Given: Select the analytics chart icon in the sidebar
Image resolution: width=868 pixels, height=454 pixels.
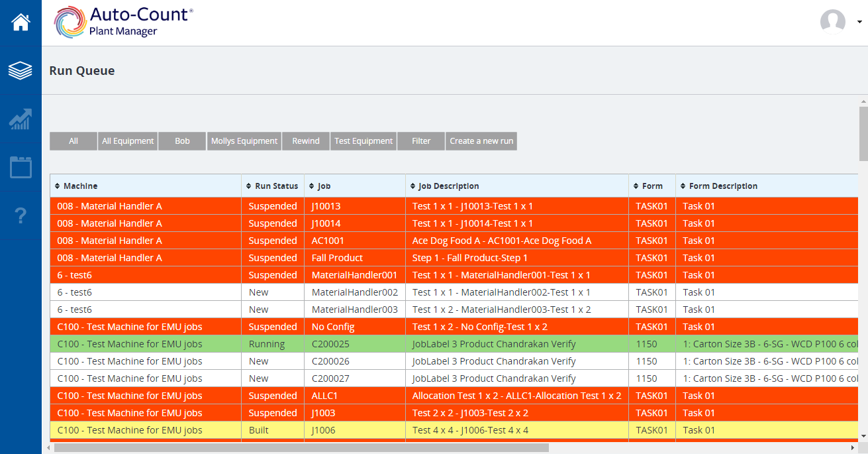Looking at the screenshot, I should (21, 120).
